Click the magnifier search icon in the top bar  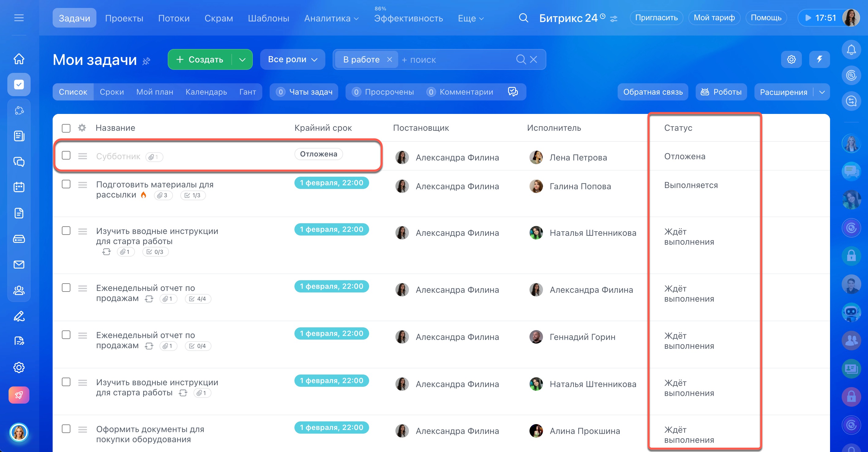coord(523,18)
